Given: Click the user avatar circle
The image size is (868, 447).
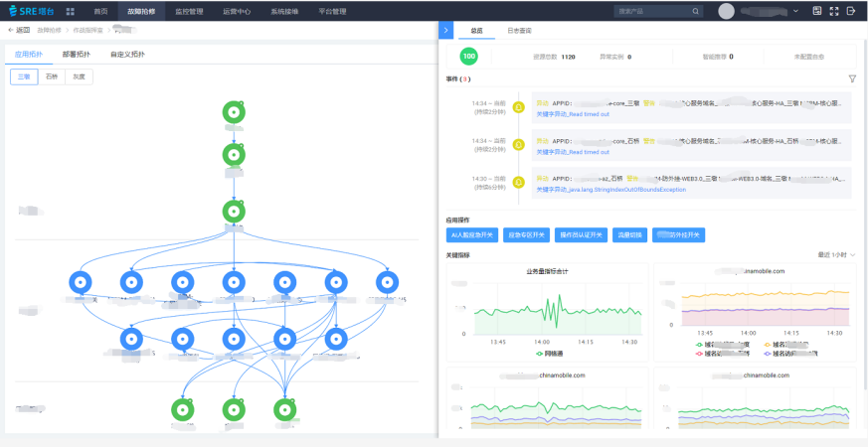Looking at the screenshot, I should point(726,11).
